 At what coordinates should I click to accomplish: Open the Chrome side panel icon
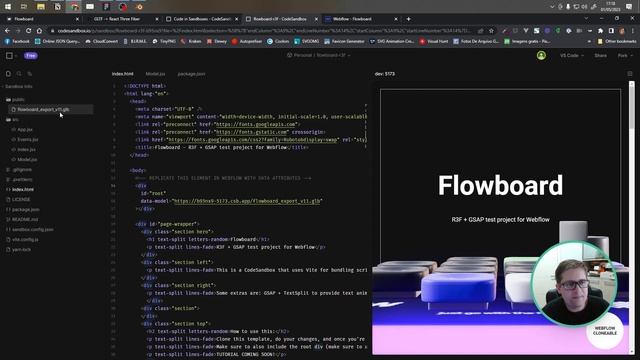click(x=611, y=31)
